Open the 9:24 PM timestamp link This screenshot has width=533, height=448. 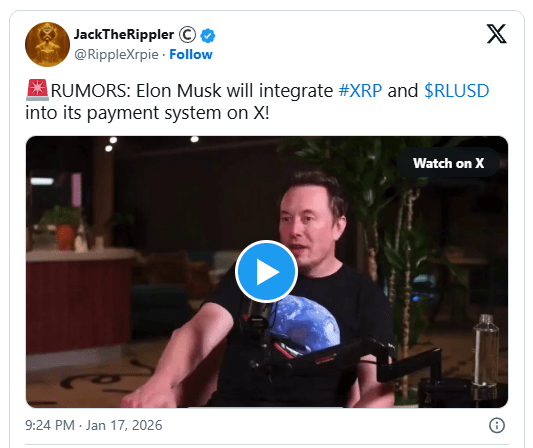tap(50, 425)
